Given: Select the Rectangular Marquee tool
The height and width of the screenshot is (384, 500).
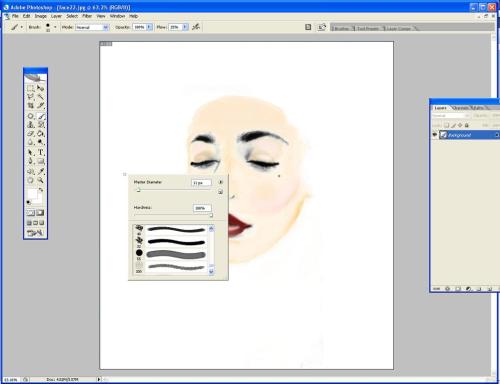Looking at the screenshot, I should tap(30, 88).
